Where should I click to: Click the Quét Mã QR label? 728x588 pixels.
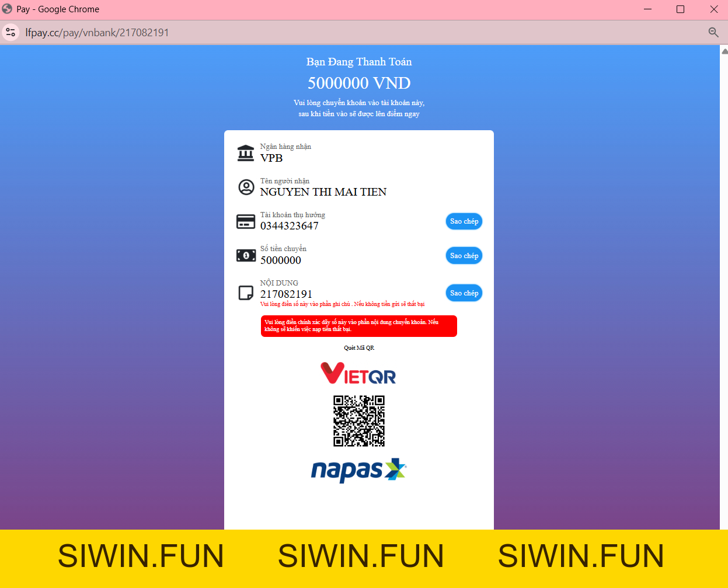point(359,348)
